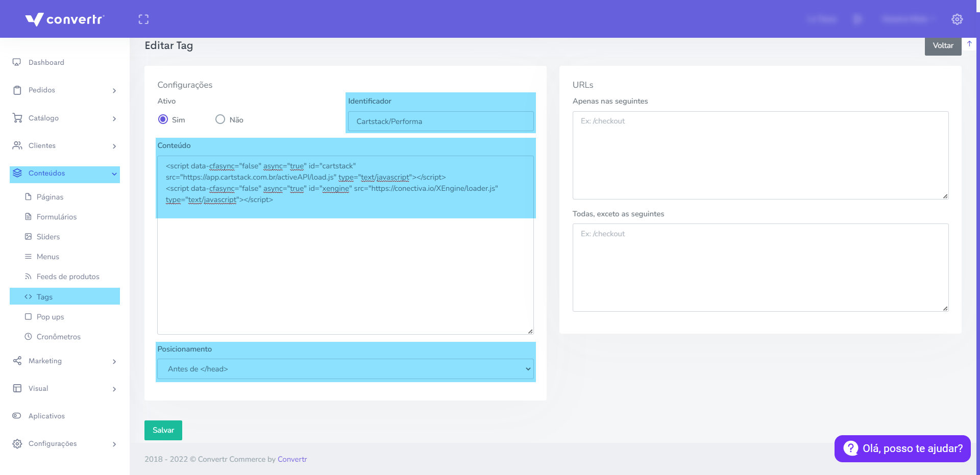Expand the Pedidos menu chevron
The height and width of the screenshot is (475, 980).
pos(114,91)
